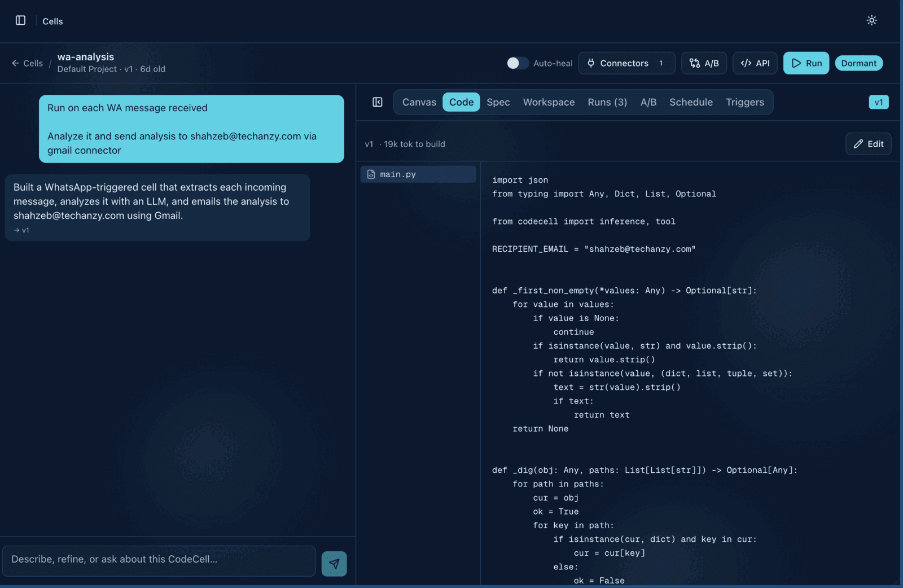Viewport: 903px width, 588px height.
Task: Select the Code tab
Action: (461, 102)
